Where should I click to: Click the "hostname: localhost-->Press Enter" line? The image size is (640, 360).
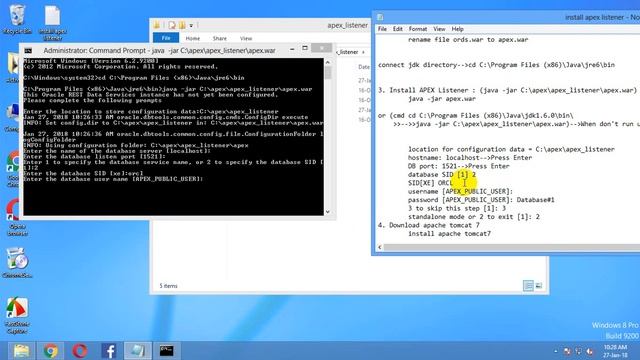pos(470,158)
